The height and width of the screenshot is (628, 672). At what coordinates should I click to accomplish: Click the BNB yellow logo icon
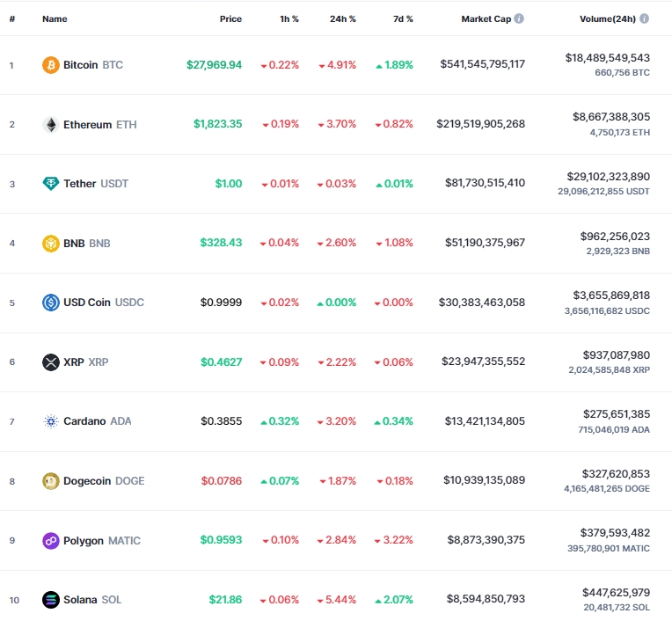click(x=50, y=244)
